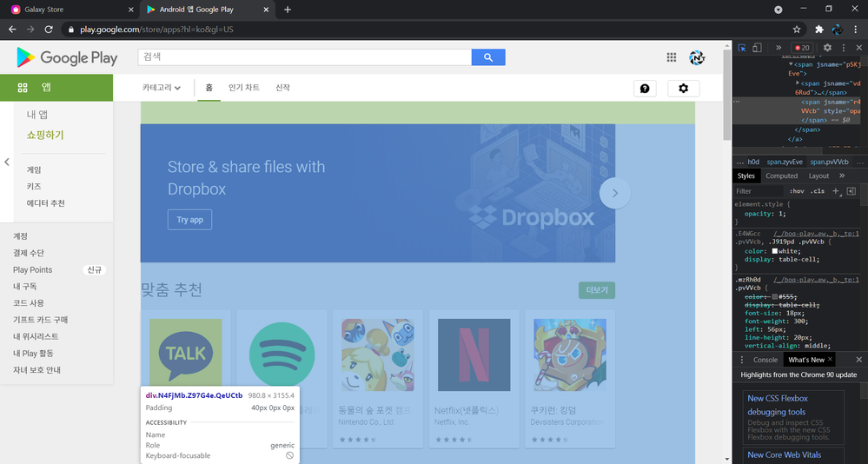Activate DevTools inspect element picker
This screenshot has width=868, height=464.
pyautogui.click(x=742, y=48)
